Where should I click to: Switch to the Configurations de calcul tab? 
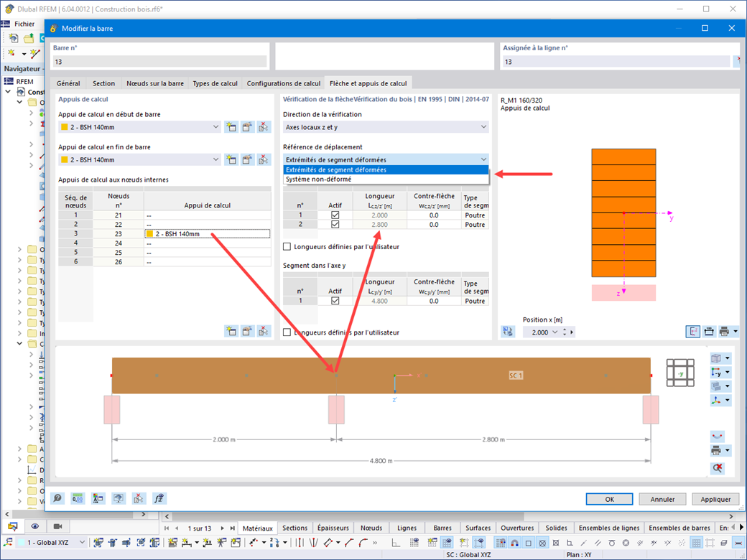(x=284, y=83)
